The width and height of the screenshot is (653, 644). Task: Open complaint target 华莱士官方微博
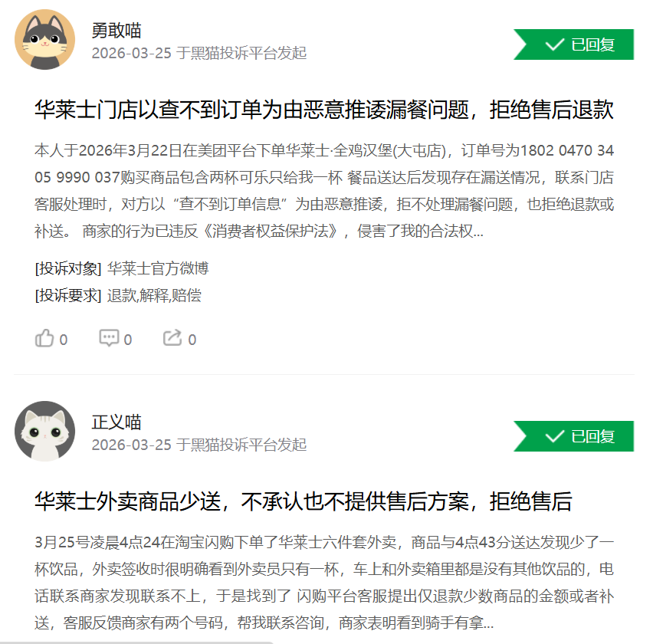coord(158,268)
